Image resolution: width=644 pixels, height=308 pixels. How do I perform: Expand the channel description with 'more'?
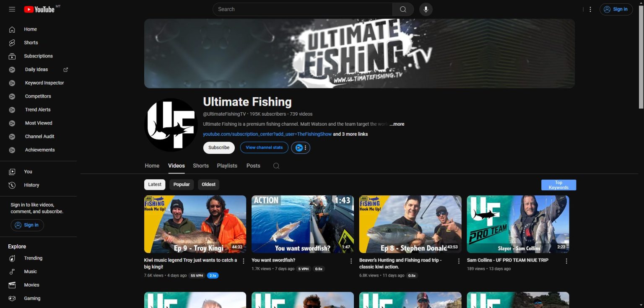pyautogui.click(x=397, y=124)
